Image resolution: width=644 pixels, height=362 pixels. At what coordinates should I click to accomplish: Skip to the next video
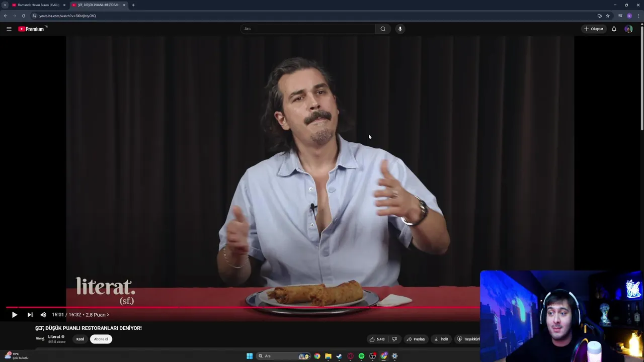click(x=30, y=315)
